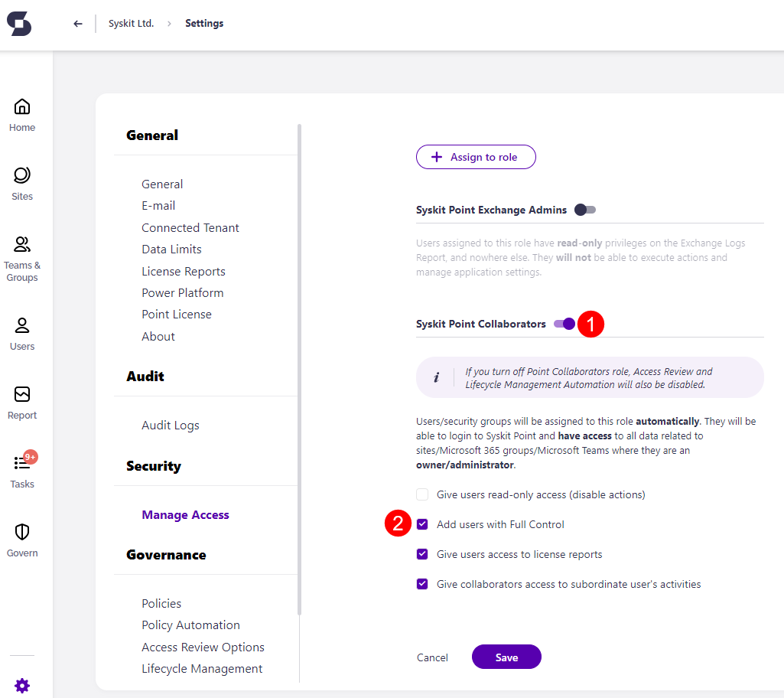Uncheck Add users with Full Control
The image size is (784, 698).
click(x=421, y=524)
